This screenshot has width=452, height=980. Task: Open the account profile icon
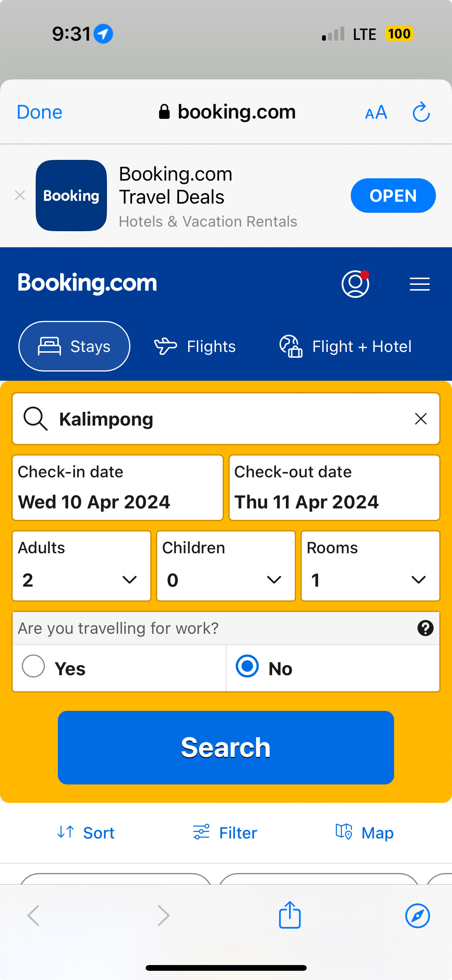(x=355, y=284)
